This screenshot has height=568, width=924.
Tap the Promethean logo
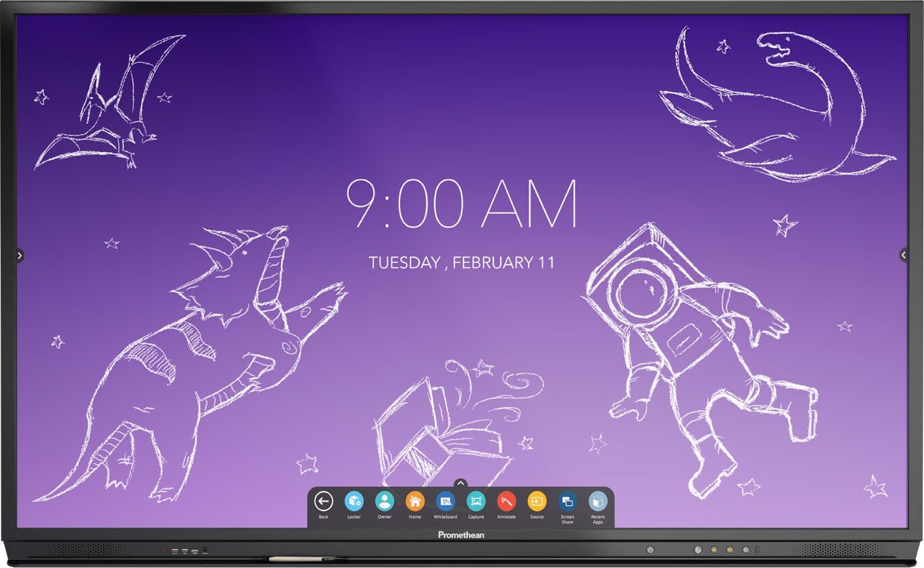pos(462,534)
